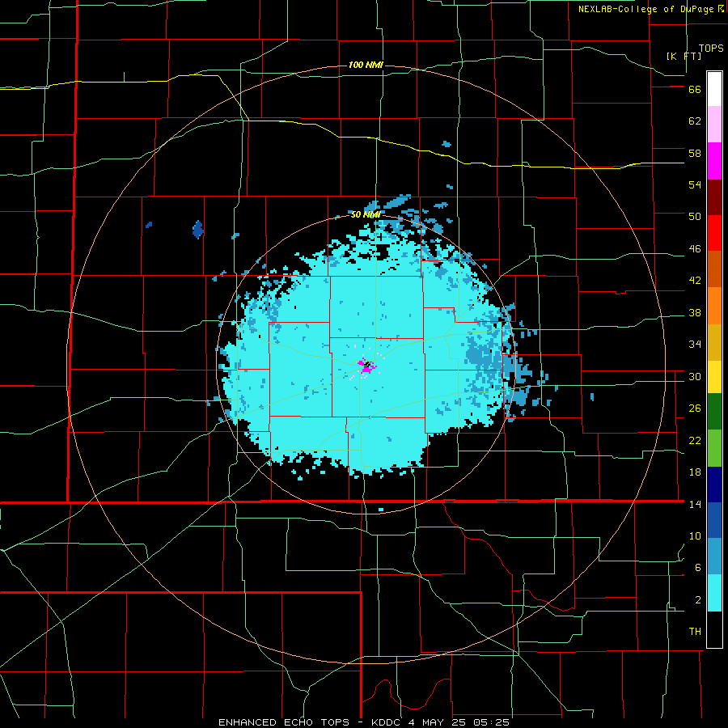Click the "6" legend value
The width and height of the screenshot is (728, 728).
(x=698, y=568)
